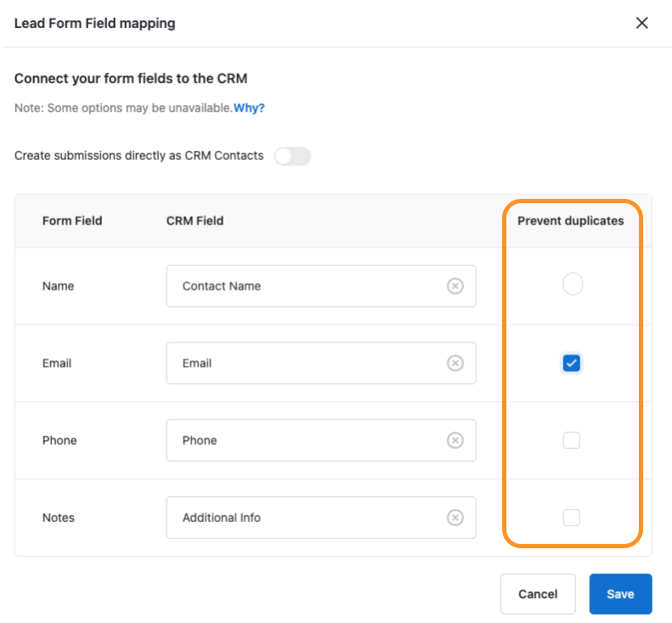
Task: Check Prevent duplicates for Phone
Action: [572, 440]
